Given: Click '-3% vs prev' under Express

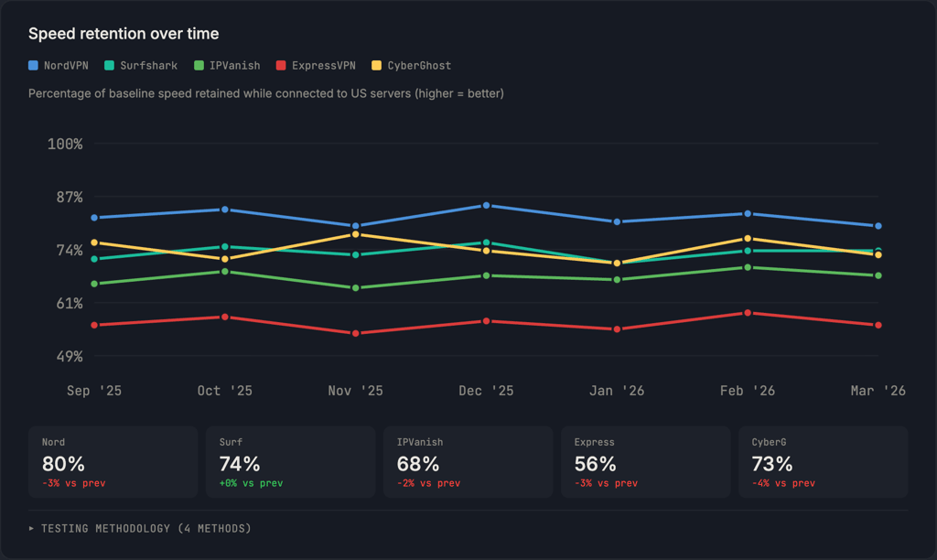Looking at the screenshot, I should coord(606,483).
